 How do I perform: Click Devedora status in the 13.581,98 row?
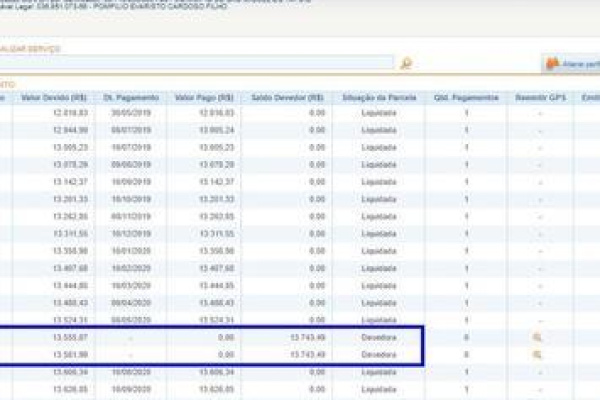[379, 354]
